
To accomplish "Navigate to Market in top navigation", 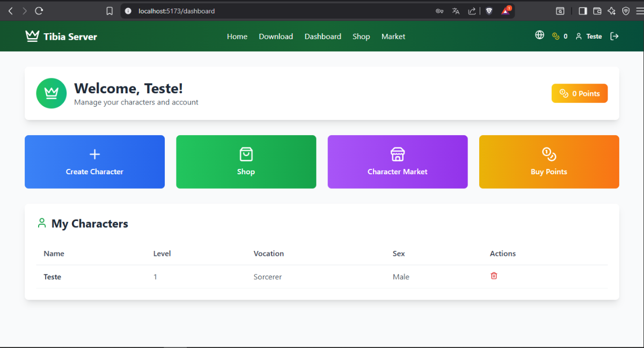I will pyautogui.click(x=393, y=36).
